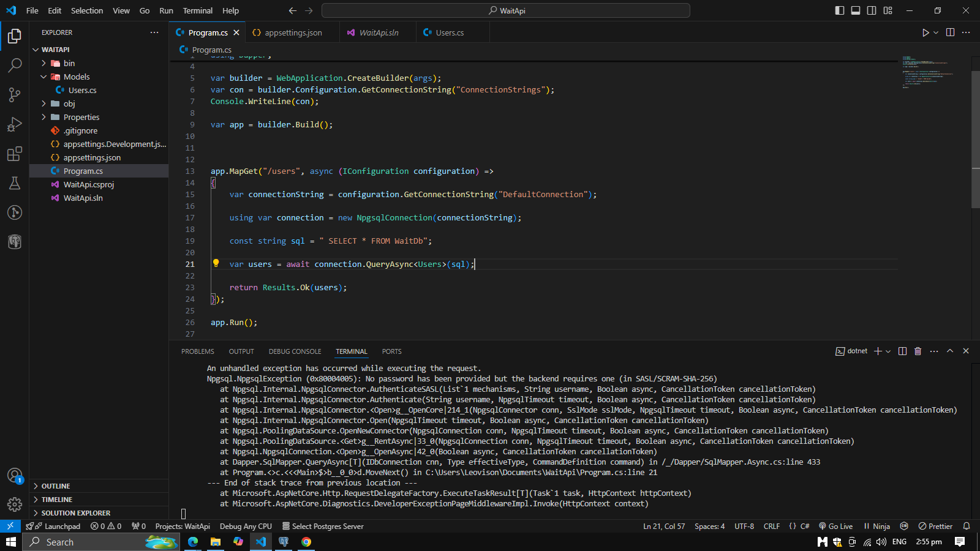
Task: Open the Extensions view
Action: point(15,154)
